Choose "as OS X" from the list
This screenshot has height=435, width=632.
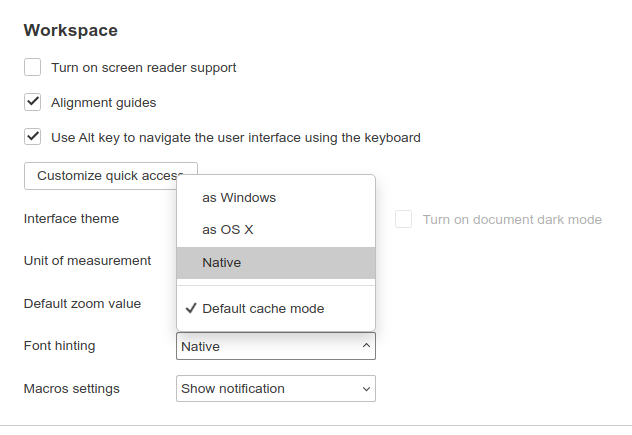(228, 230)
